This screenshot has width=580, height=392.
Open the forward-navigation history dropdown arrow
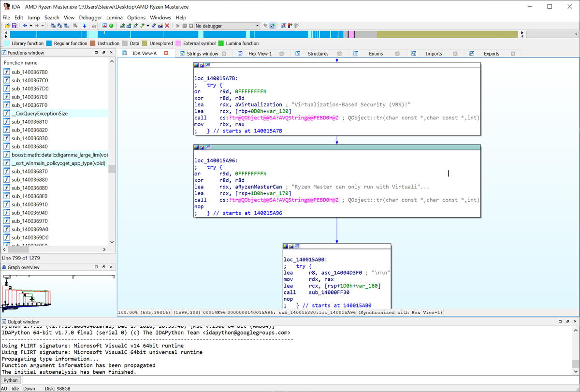pos(43,26)
